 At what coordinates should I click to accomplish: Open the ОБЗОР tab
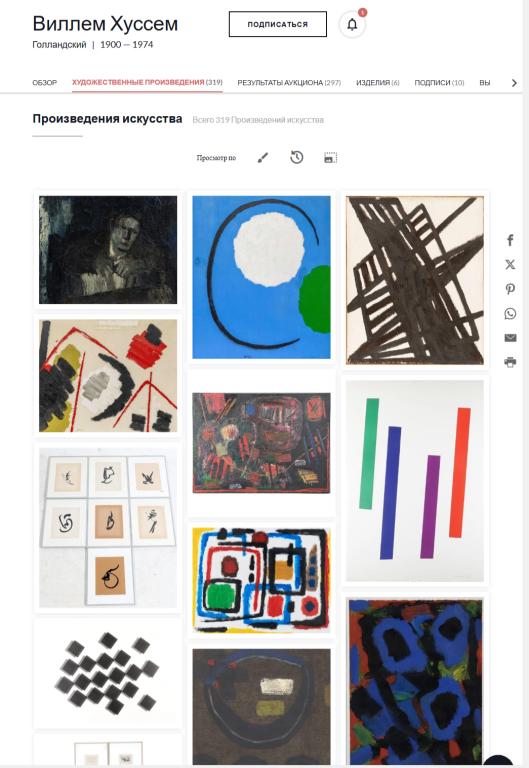pyautogui.click(x=45, y=83)
